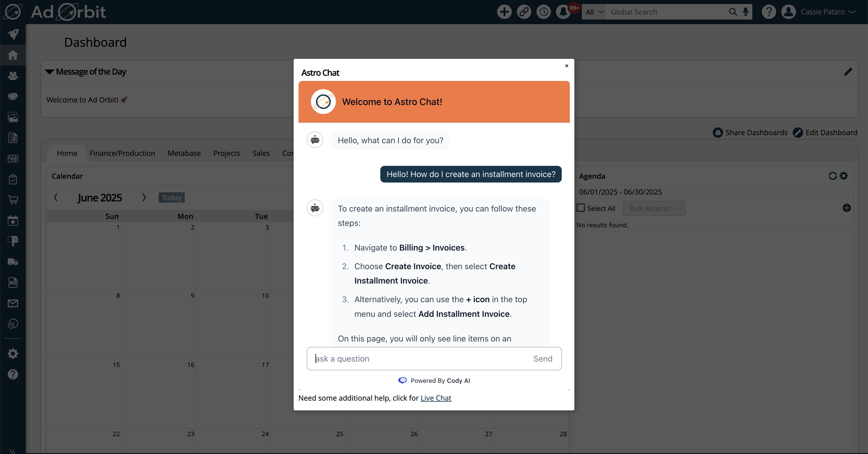Click the microphone voice search icon
868x454 pixels.
pyautogui.click(x=746, y=12)
